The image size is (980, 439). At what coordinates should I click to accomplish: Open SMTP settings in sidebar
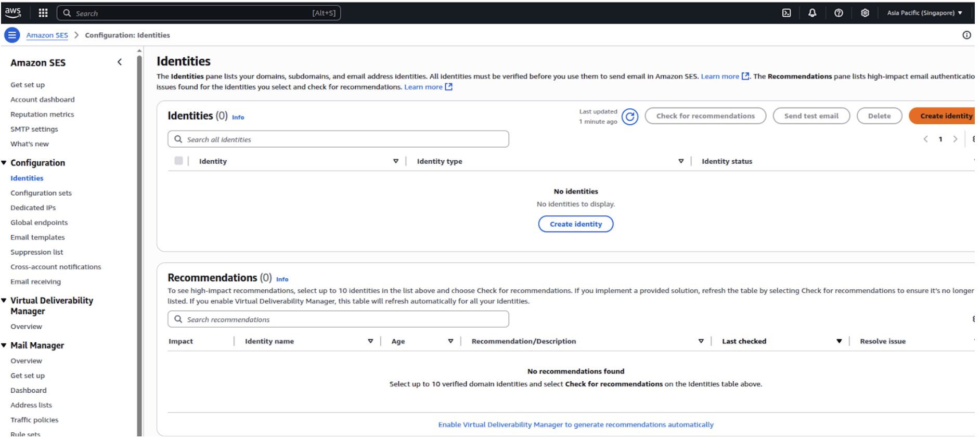coord(34,129)
